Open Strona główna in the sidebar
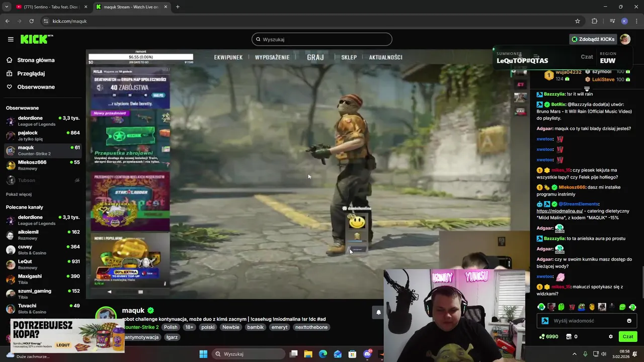 point(36,60)
